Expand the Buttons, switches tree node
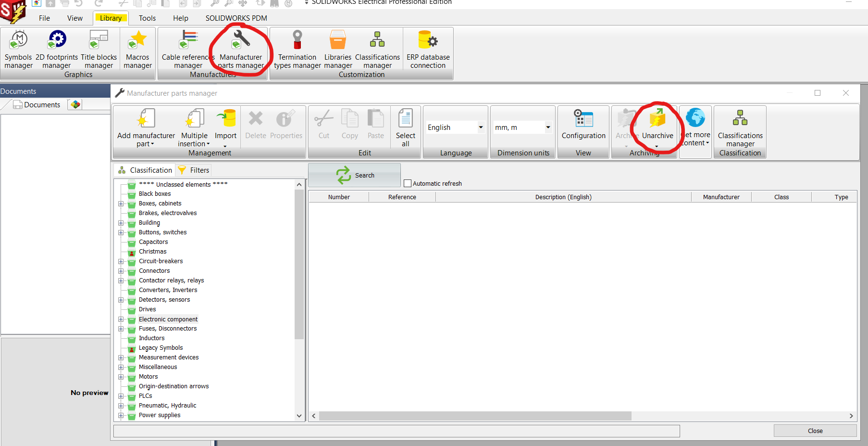The image size is (868, 446). pos(121,232)
